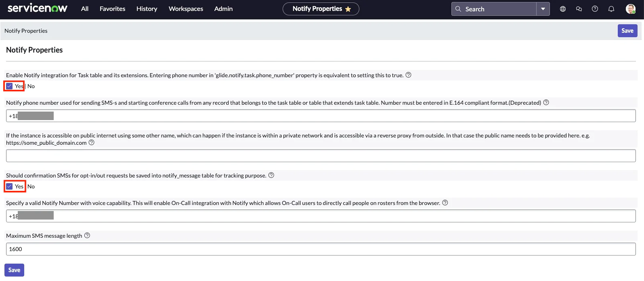Click the search magnifier icon
The image size is (644, 281).
458,9
